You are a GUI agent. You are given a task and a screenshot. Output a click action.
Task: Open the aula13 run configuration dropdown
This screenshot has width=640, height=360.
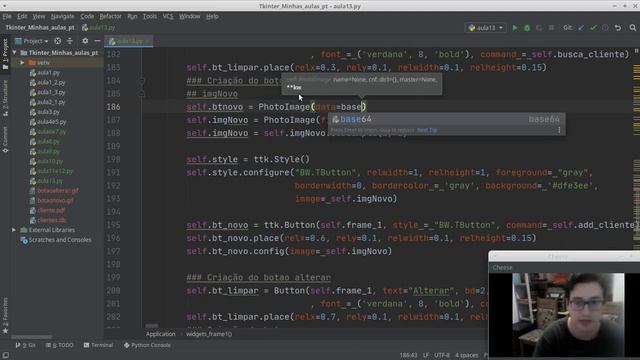coord(486,28)
